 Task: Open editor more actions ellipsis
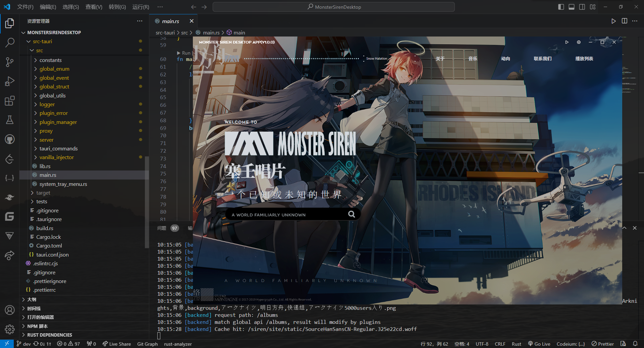pos(635,21)
